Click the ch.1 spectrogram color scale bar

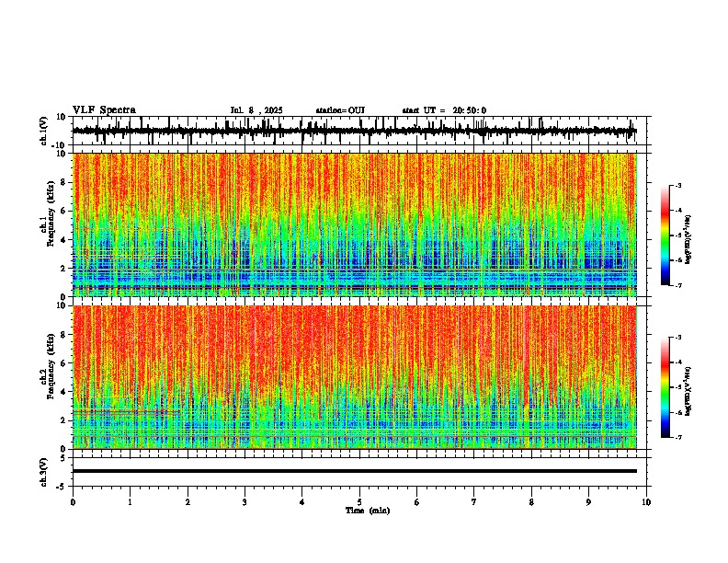click(x=665, y=236)
